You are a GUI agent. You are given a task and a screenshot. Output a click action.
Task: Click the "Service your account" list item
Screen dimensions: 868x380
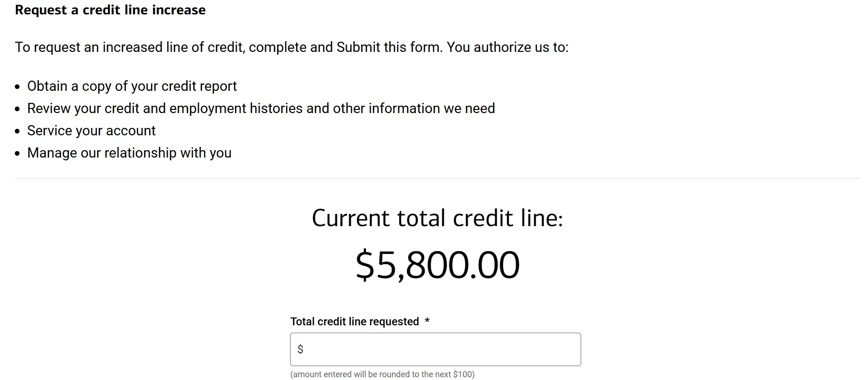point(91,131)
